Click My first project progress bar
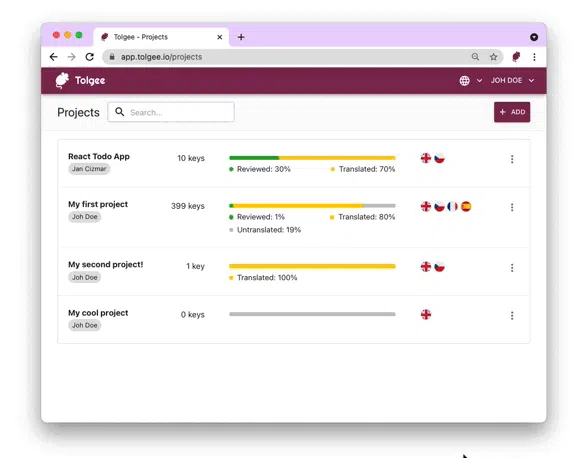 312,206
